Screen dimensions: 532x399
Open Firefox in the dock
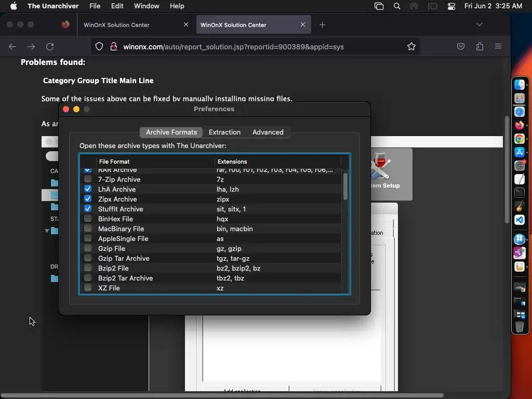pos(519,125)
